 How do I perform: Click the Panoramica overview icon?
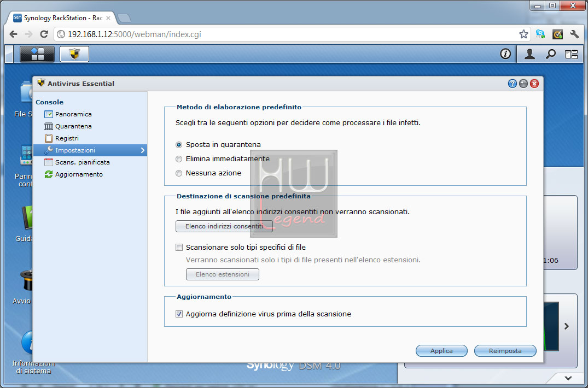(48, 114)
